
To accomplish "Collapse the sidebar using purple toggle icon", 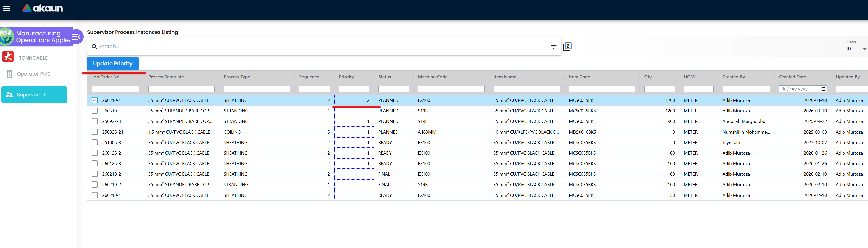I will click(77, 37).
